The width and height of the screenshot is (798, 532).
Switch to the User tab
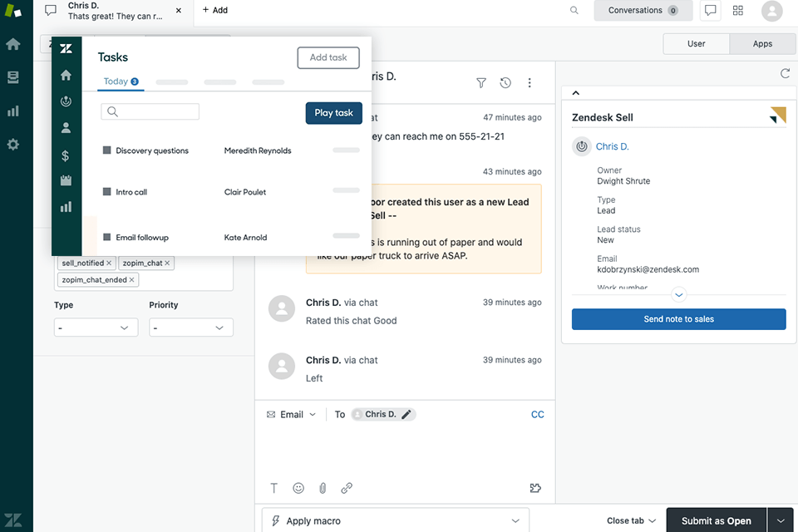tap(697, 44)
